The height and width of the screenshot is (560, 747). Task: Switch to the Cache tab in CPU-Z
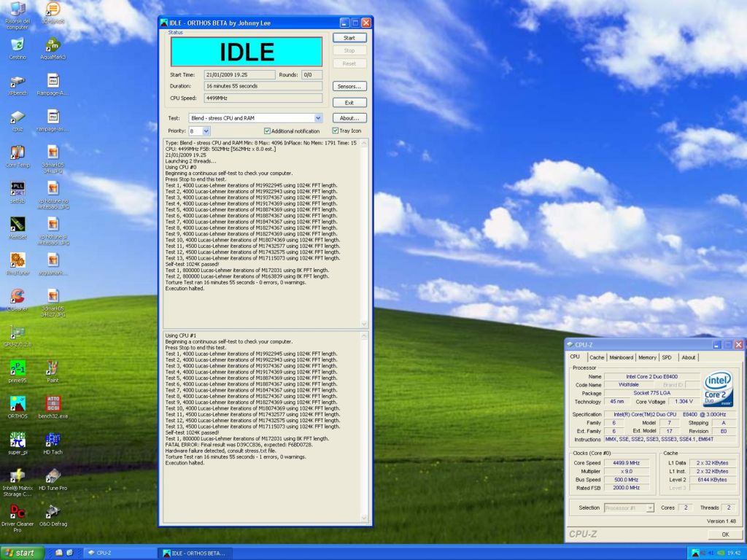coord(597,357)
